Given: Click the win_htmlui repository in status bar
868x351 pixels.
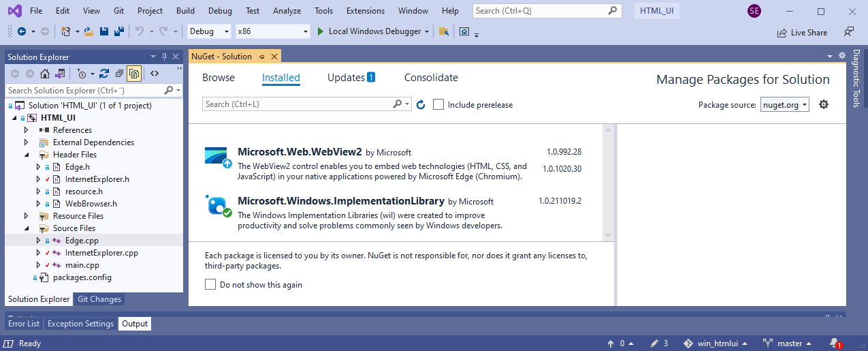Looking at the screenshot, I should (x=715, y=344).
